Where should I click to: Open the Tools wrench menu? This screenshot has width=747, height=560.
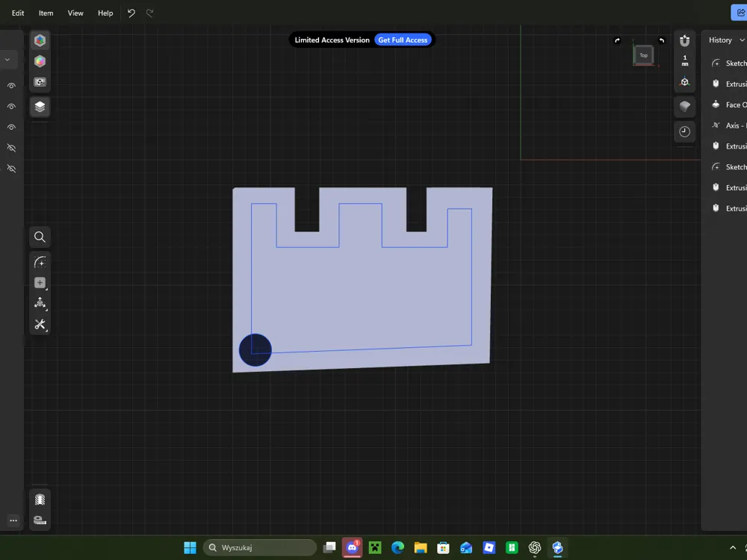click(40, 324)
